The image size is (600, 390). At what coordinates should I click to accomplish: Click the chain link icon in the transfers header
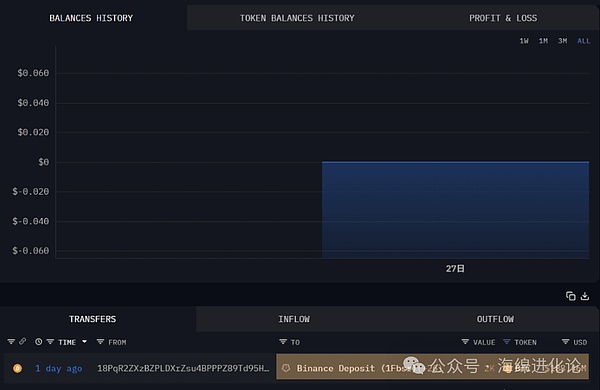23,341
